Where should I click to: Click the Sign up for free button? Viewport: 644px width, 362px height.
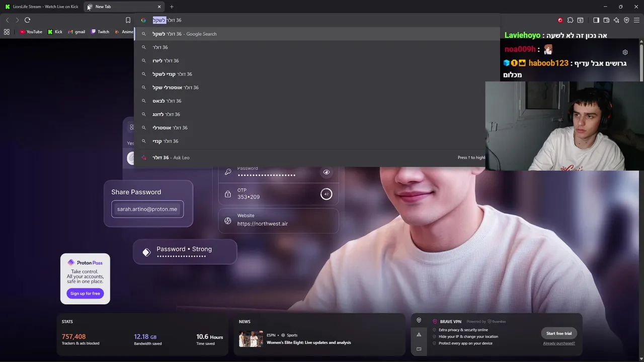(x=85, y=293)
